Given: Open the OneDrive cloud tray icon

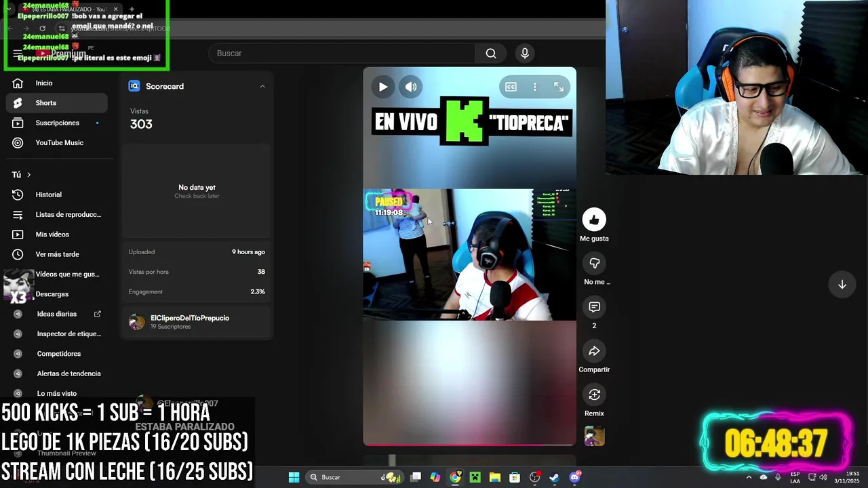Looking at the screenshot, I should [x=764, y=477].
